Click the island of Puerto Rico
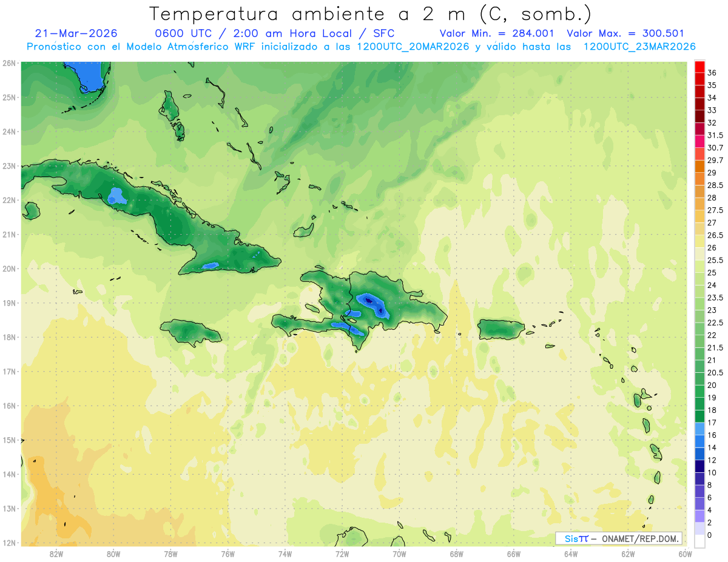Image resolution: width=728 pixels, height=562 pixels. point(500,329)
